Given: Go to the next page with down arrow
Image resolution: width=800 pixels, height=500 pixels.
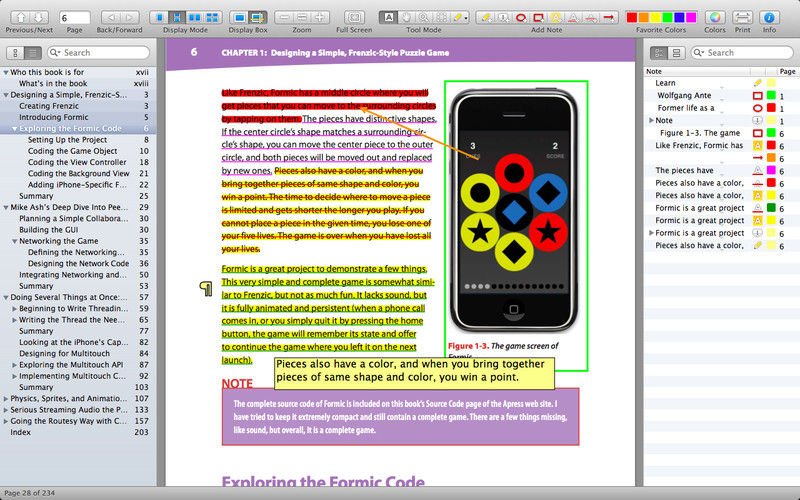Looking at the screenshot, I should (39, 17).
